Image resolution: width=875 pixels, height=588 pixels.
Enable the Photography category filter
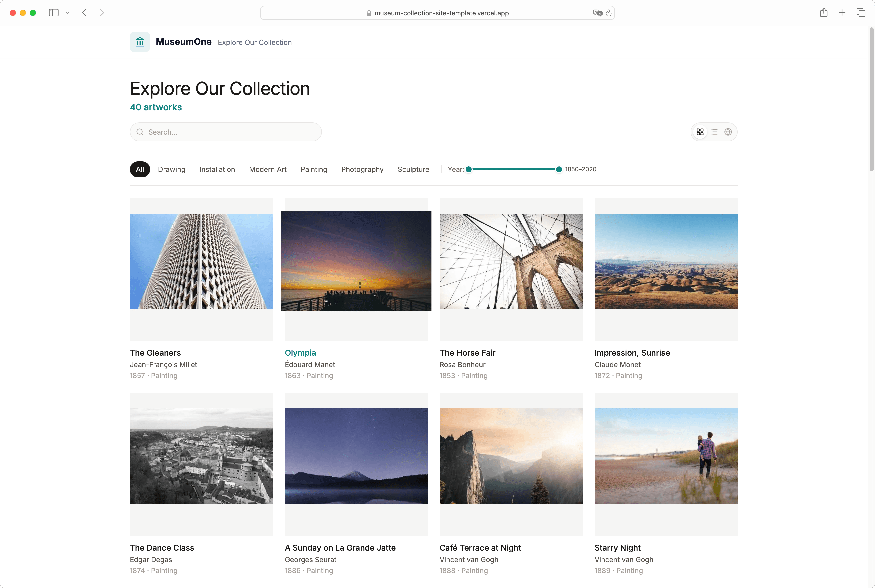coord(362,169)
